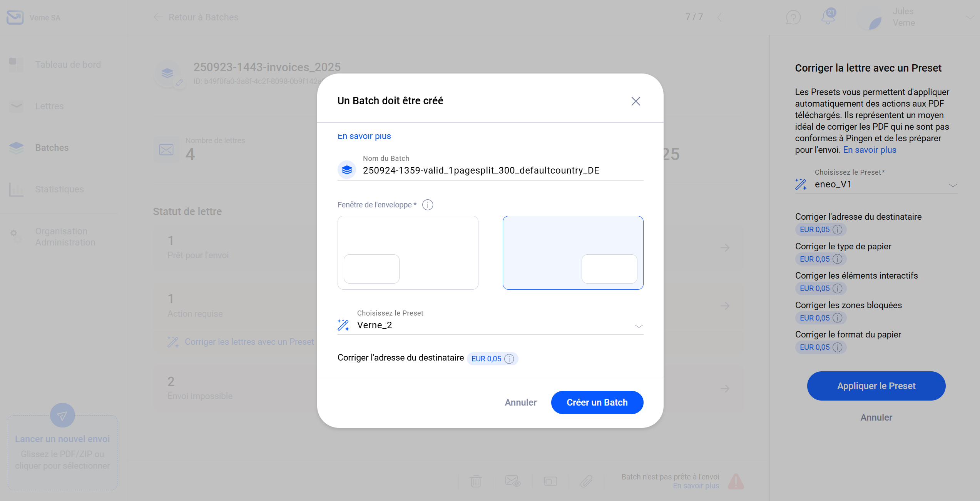Click info icon next to EUR 0,05 in dialog

click(509, 359)
